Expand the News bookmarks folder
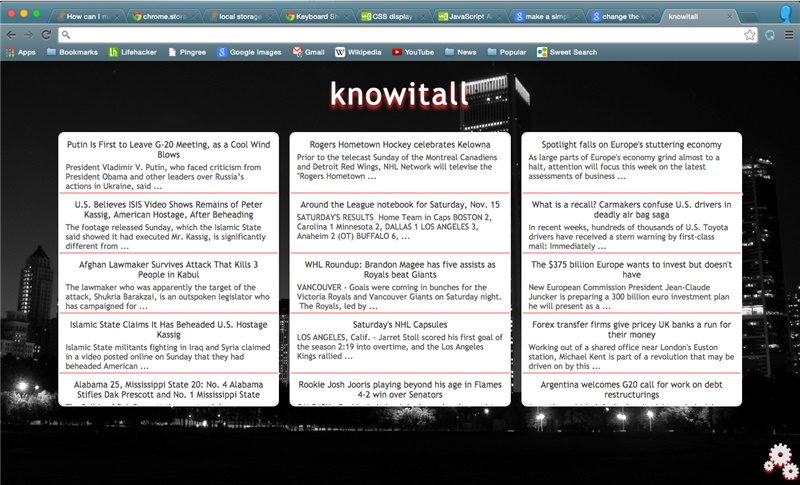 tap(460, 52)
